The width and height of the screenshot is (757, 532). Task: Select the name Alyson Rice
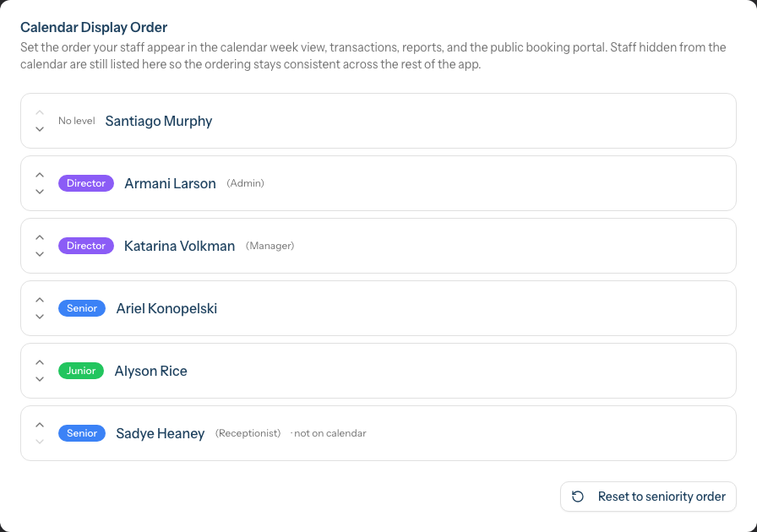click(x=150, y=371)
